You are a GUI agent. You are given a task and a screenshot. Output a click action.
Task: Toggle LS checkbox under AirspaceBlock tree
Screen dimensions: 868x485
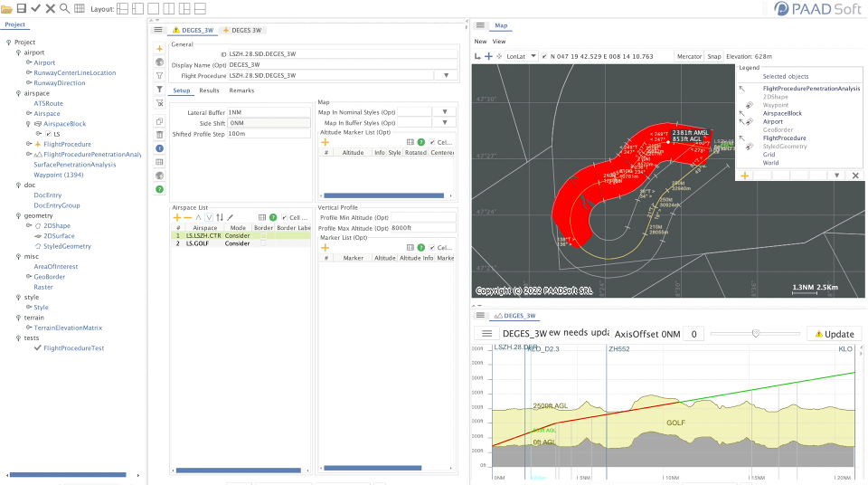pos(48,134)
